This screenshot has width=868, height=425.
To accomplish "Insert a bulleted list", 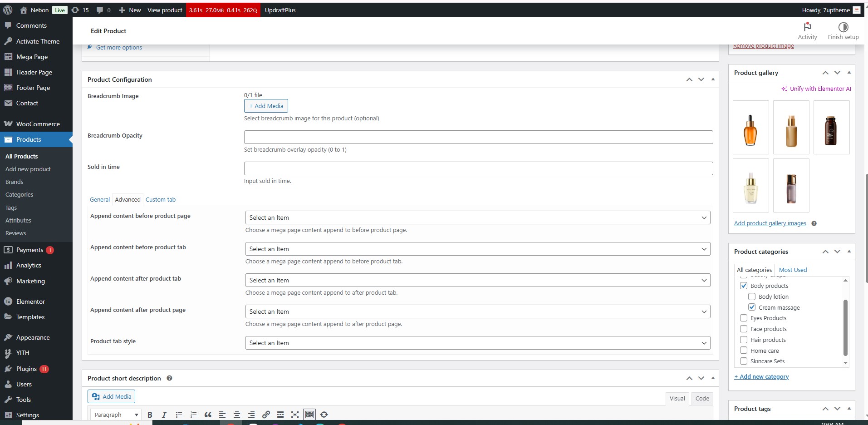I will 179,415.
